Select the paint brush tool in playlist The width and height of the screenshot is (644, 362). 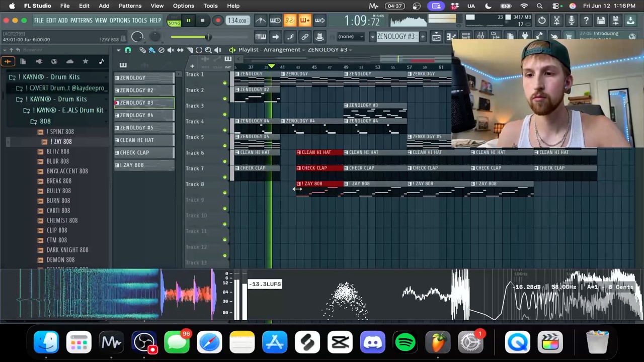tap(152, 50)
